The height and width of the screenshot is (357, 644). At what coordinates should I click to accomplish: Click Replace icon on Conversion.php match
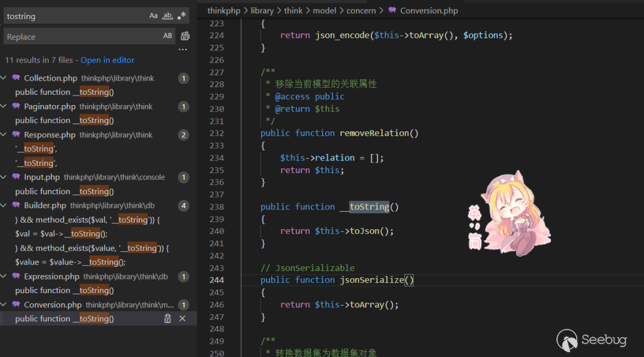click(x=168, y=319)
